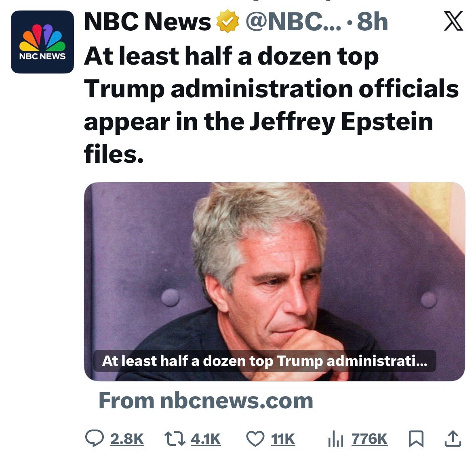Open the post headline text

click(271, 105)
